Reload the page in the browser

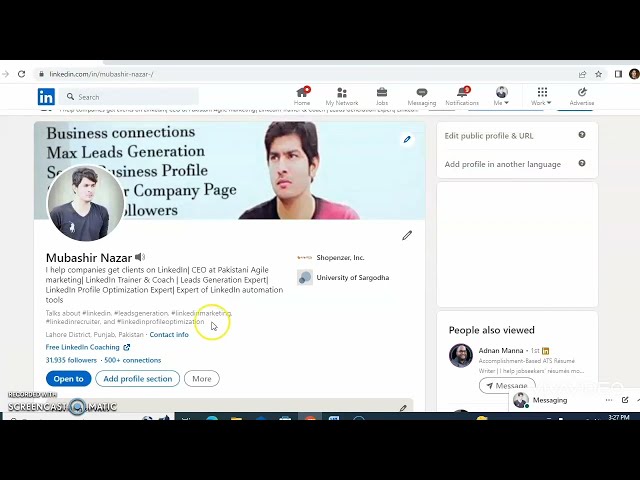22,74
